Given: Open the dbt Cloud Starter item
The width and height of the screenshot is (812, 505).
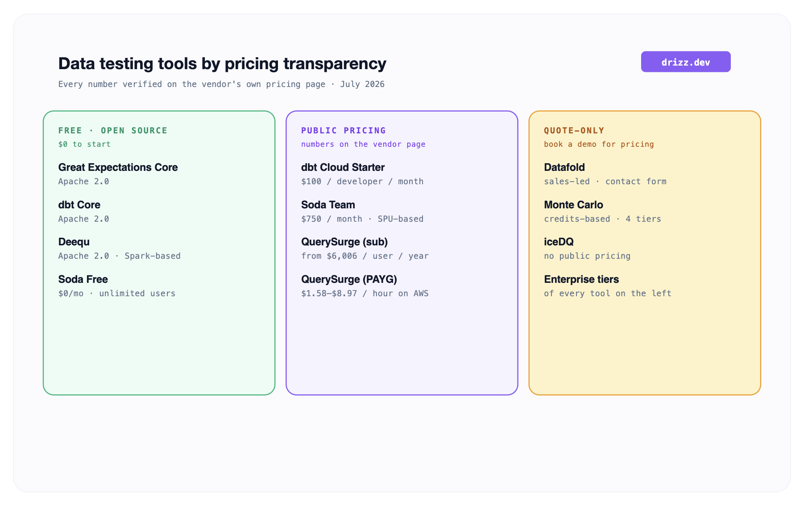Looking at the screenshot, I should 362,174.
